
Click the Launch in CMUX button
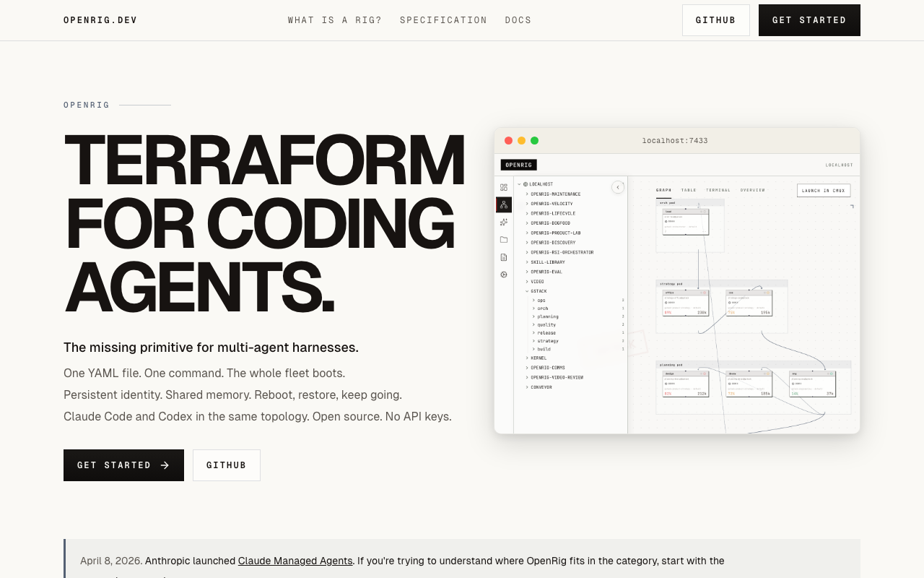824,191
